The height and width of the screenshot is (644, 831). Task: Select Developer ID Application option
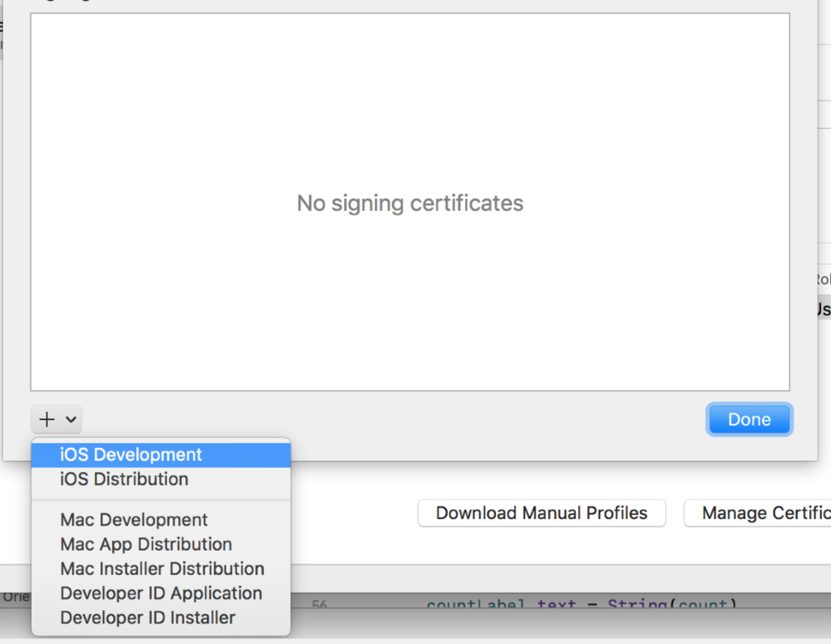click(161, 593)
